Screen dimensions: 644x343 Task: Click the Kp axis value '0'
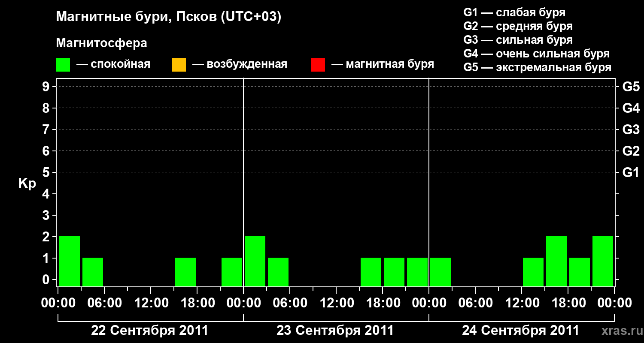tap(47, 280)
